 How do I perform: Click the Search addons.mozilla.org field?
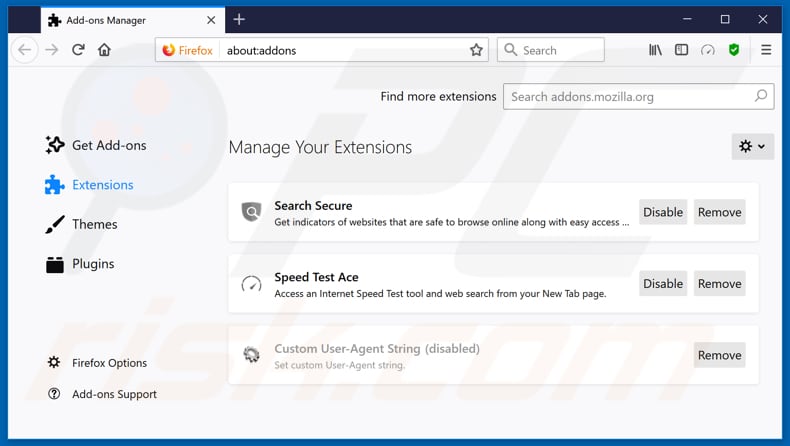[638, 96]
